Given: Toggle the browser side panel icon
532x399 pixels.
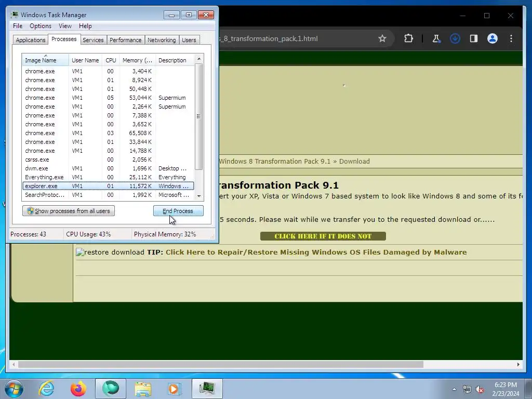Looking at the screenshot, I should 474,38.
